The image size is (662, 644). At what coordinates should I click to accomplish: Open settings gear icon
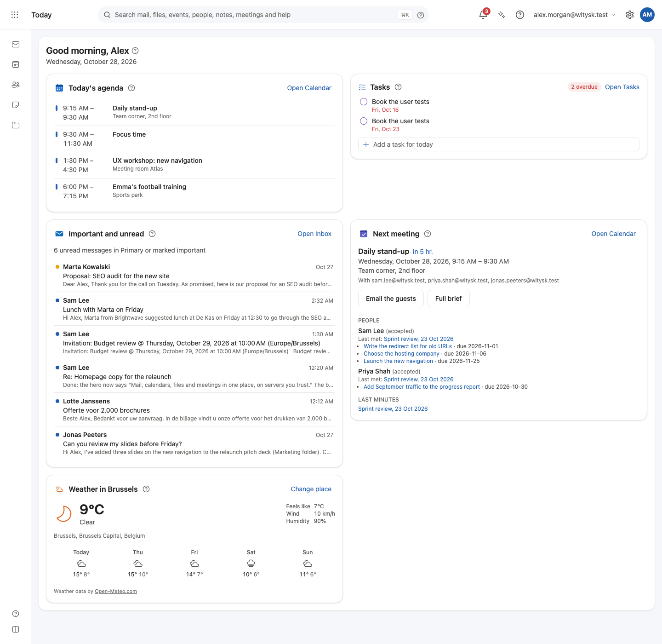click(x=630, y=15)
